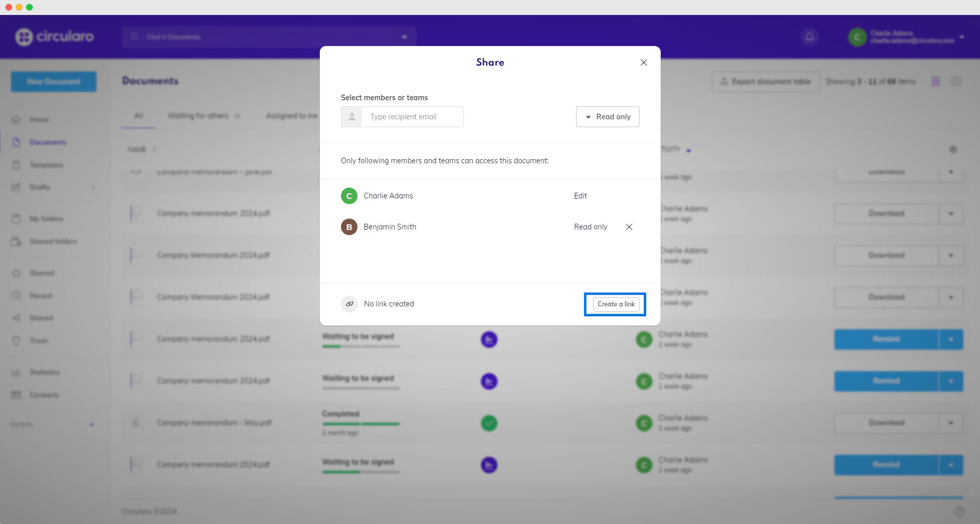The width and height of the screenshot is (980, 524).
Task: Click the Create a link button
Action: tap(616, 304)
